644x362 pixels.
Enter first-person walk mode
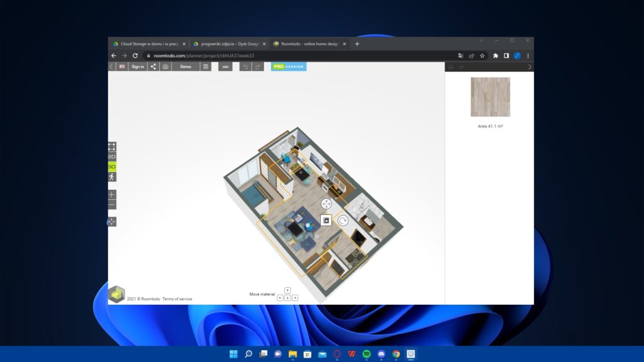pyautogui.click(x=112, y=177)
